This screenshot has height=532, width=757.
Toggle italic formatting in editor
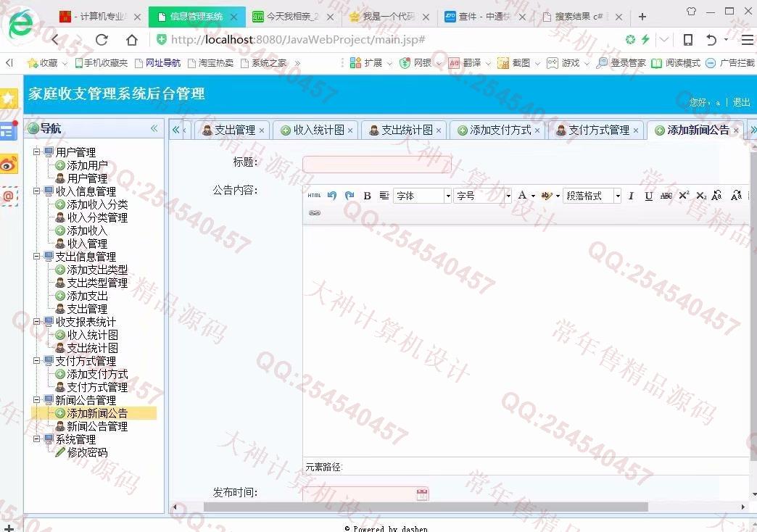tap(631, 196)
